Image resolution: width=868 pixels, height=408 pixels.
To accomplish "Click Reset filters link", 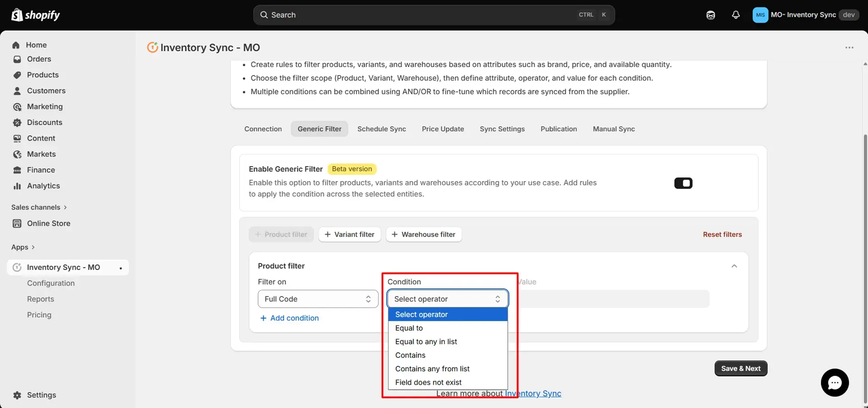I will click(x=722, y=235).
